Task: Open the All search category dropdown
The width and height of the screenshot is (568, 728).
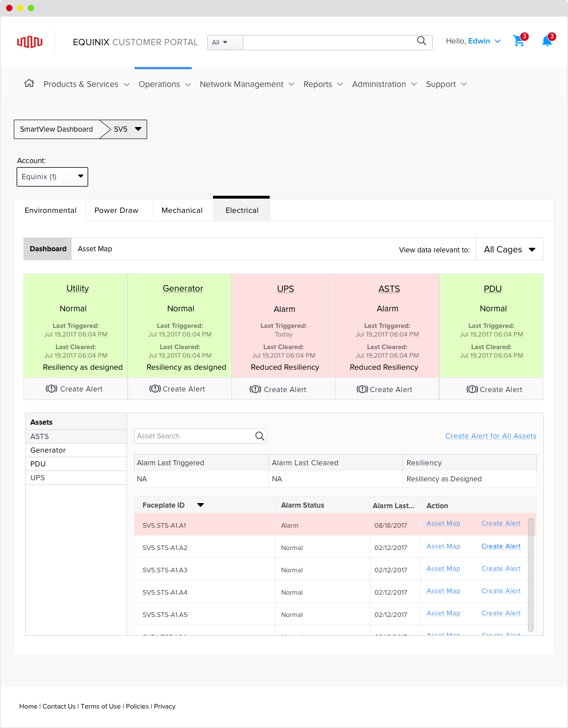Action: click(x=225, y=42)
